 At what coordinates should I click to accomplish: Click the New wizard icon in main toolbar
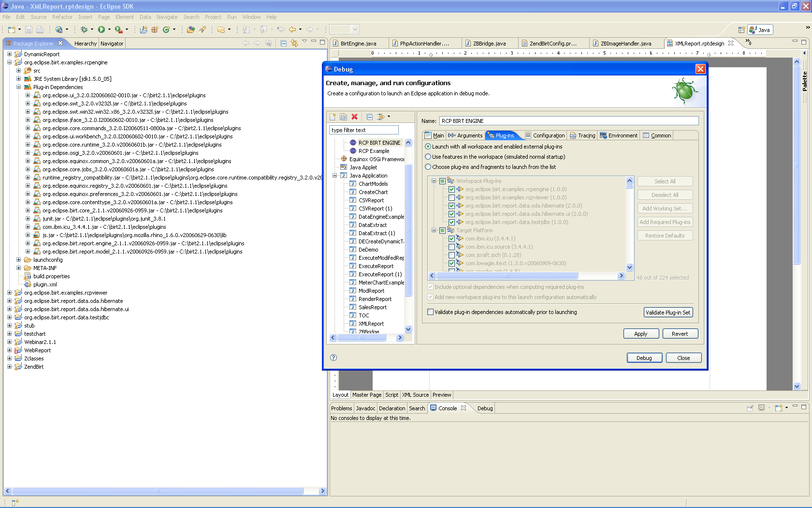coord(12,30)
